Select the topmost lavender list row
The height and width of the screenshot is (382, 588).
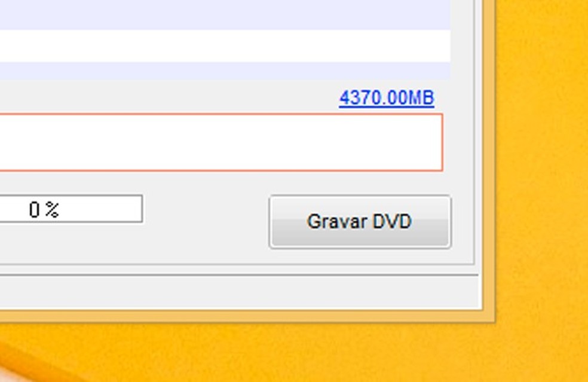pos(225,14)
